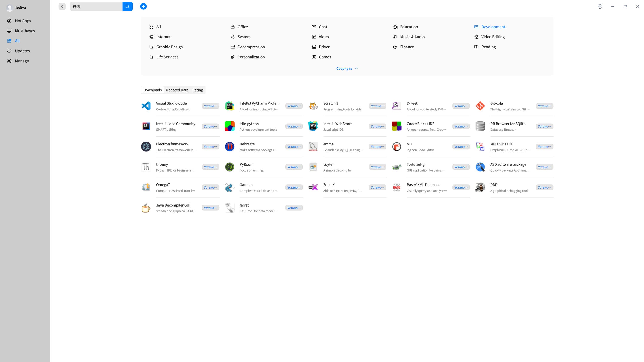Go back with the back arrow
Viewport: 644px width, 362px height.
pyautogui.click(x=62, y=6)
